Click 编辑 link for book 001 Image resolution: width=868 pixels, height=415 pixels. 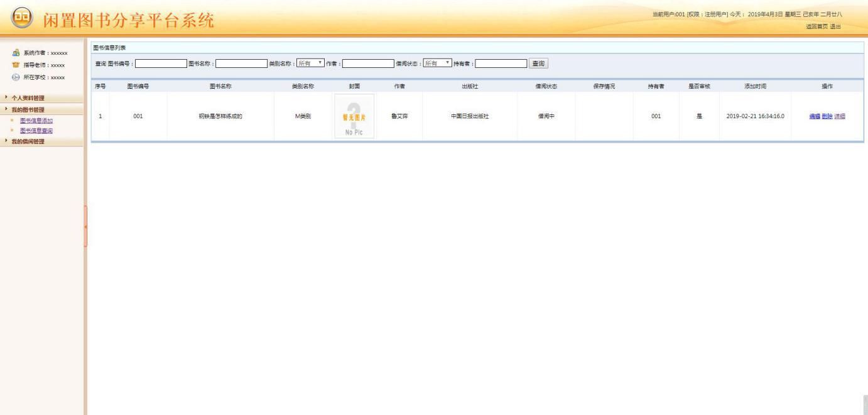815,116
